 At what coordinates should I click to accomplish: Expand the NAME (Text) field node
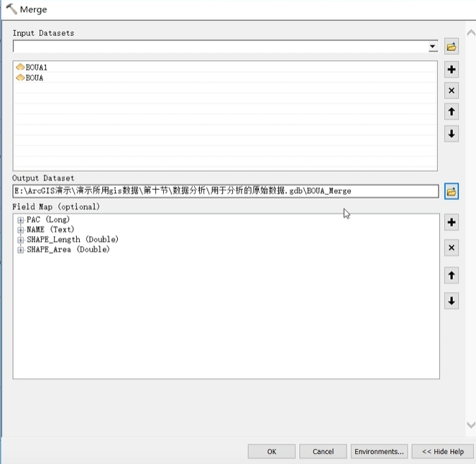20,230
